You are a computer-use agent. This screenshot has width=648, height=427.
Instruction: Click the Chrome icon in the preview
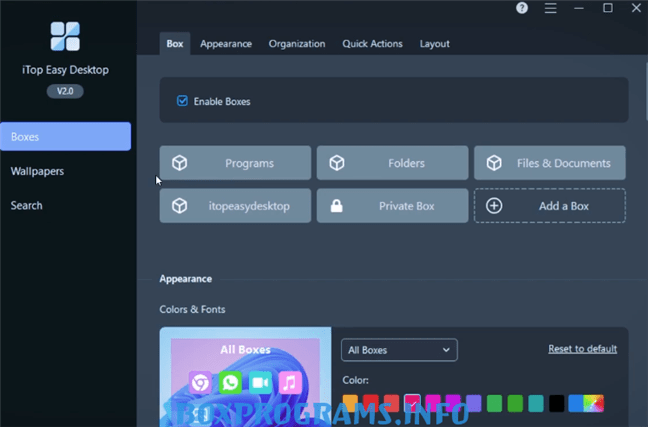coord(200,382)
